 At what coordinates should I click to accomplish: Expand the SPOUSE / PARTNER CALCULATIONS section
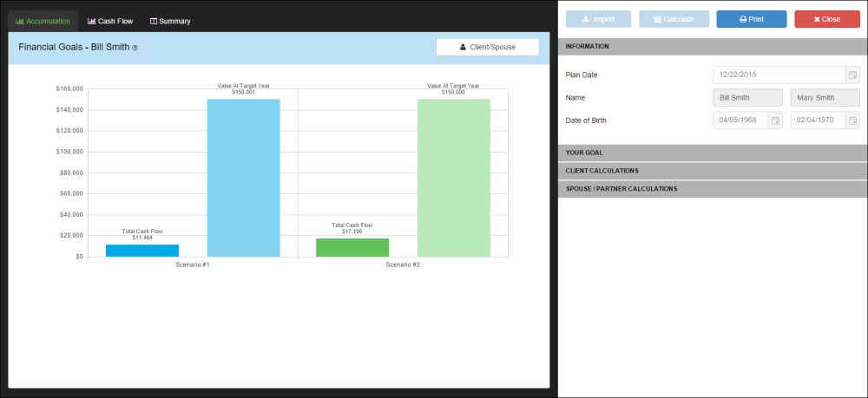click(x=713, y=188)
